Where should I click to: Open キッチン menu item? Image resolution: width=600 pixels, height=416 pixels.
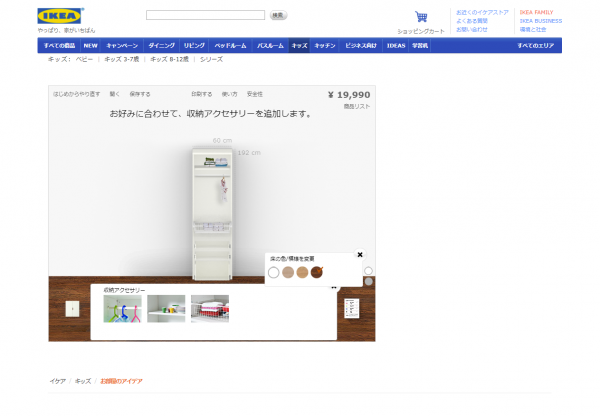(325, 46)
